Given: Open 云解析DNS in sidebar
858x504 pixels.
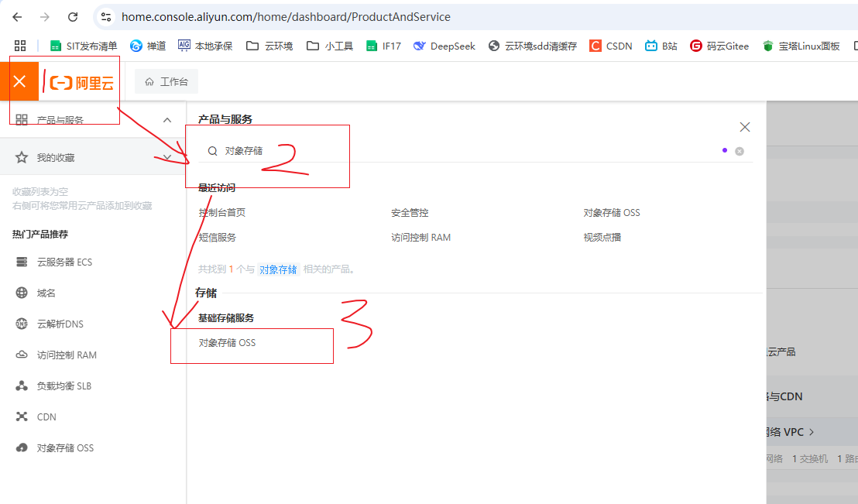Looking at the screenshot, I should coord(60,324).
